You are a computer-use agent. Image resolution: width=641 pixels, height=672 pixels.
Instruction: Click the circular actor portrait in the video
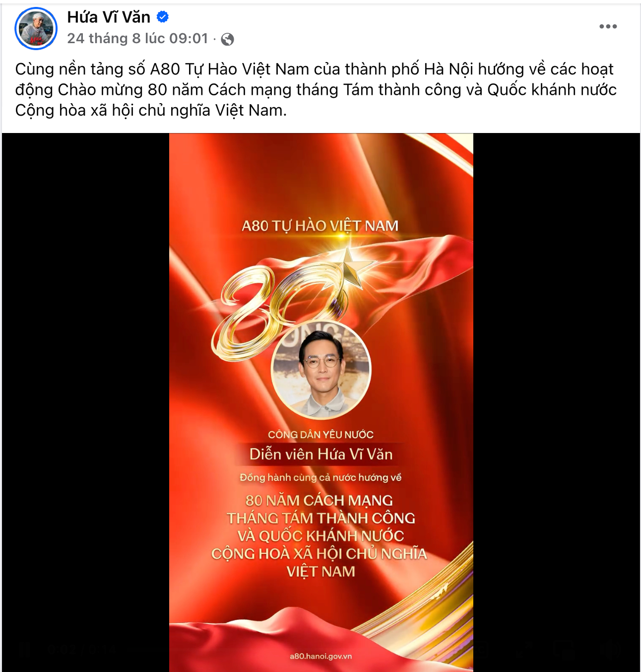[x=321, y=370]
